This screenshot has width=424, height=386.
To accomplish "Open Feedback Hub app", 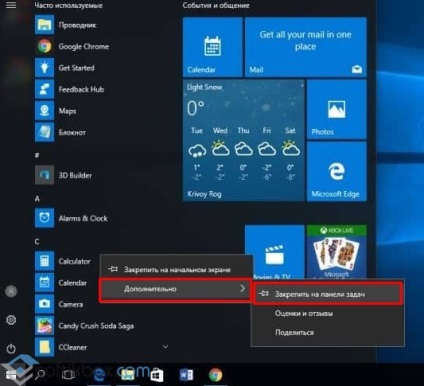I will pos(70,89).
